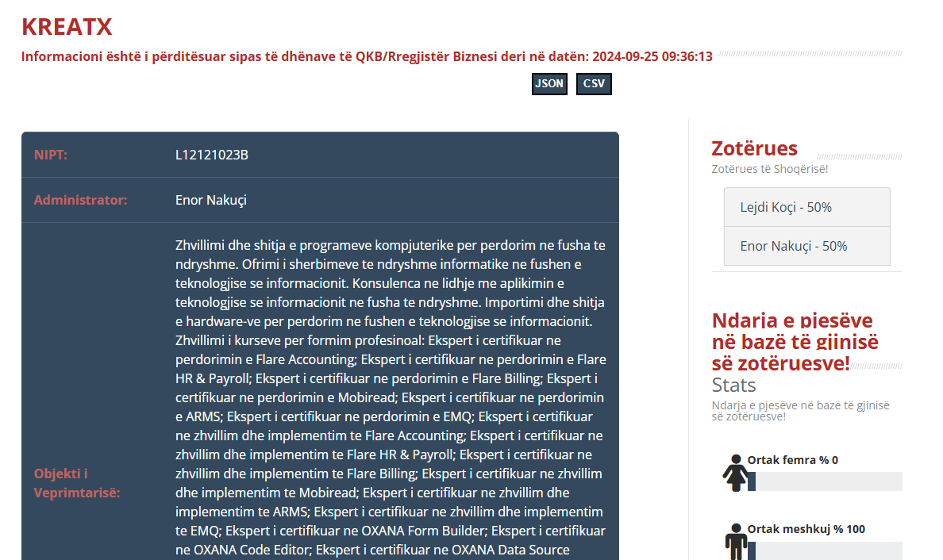Click the female partner icon
The width and height of the screenshot is (943, 560).
[733, 474]
